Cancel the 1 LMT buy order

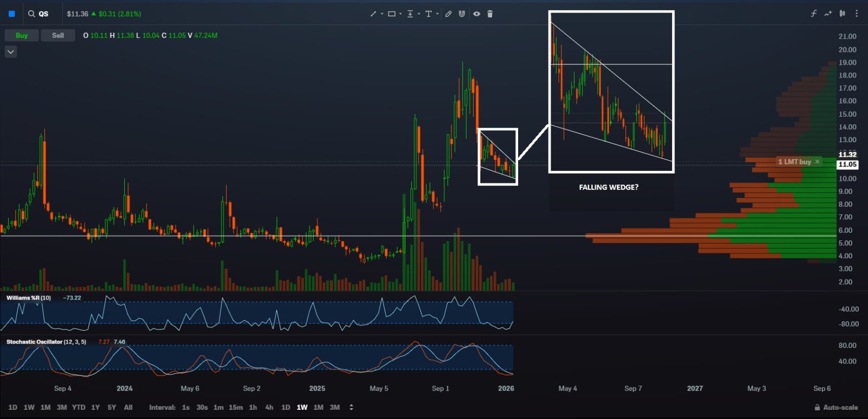pos(817,162)
